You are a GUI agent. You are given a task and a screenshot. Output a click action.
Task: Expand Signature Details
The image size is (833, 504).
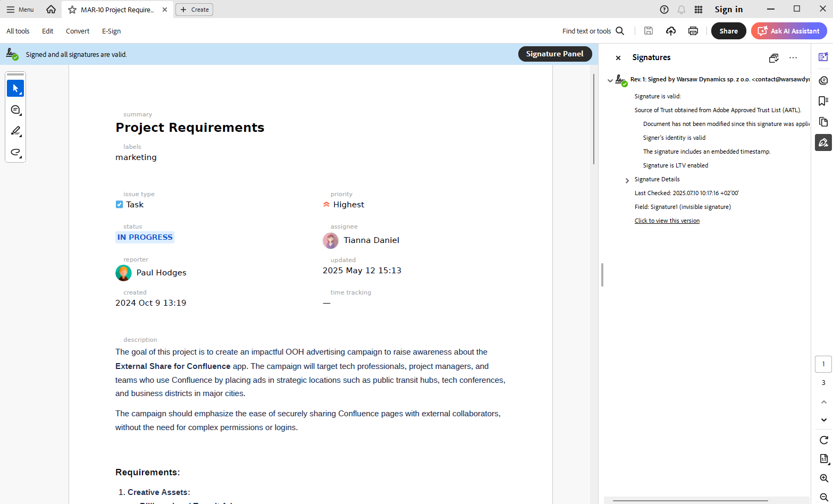point(627,180)
